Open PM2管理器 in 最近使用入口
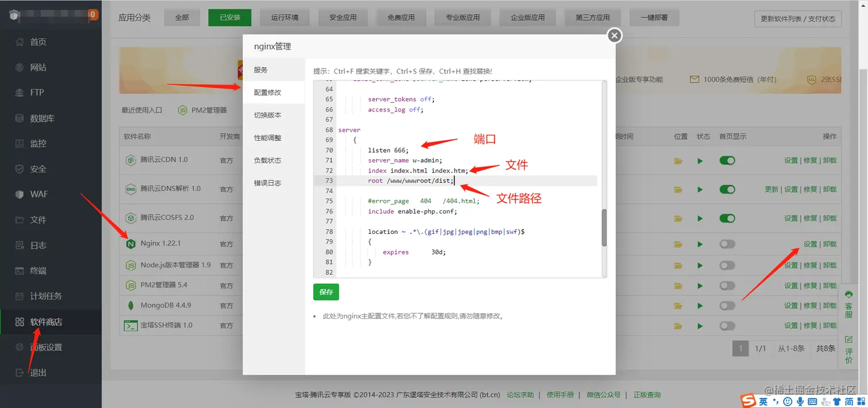 pos(202,110)
